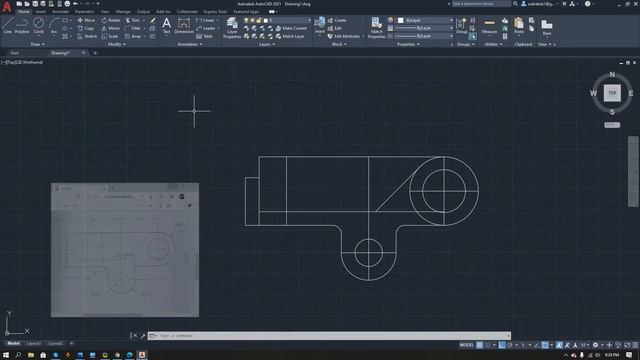640x360 pixels.
Task: Switch to Layout1 tab
Action: pos(33,344)
